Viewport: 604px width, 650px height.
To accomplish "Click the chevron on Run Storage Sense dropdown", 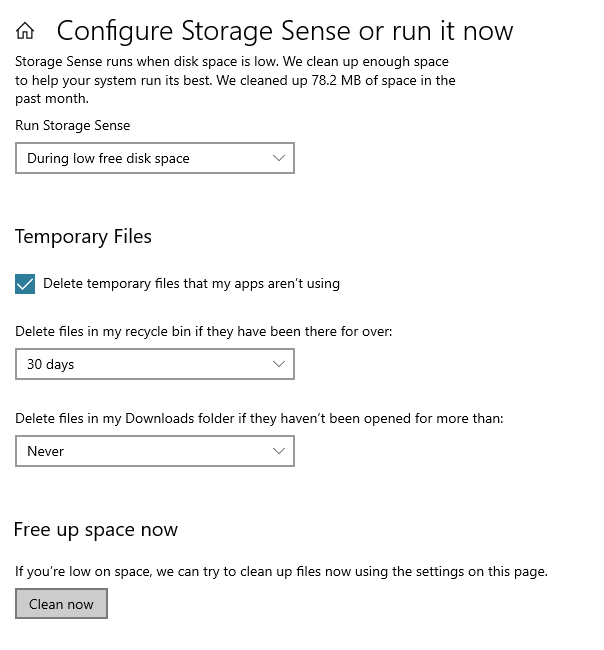I will click(279, 158).
